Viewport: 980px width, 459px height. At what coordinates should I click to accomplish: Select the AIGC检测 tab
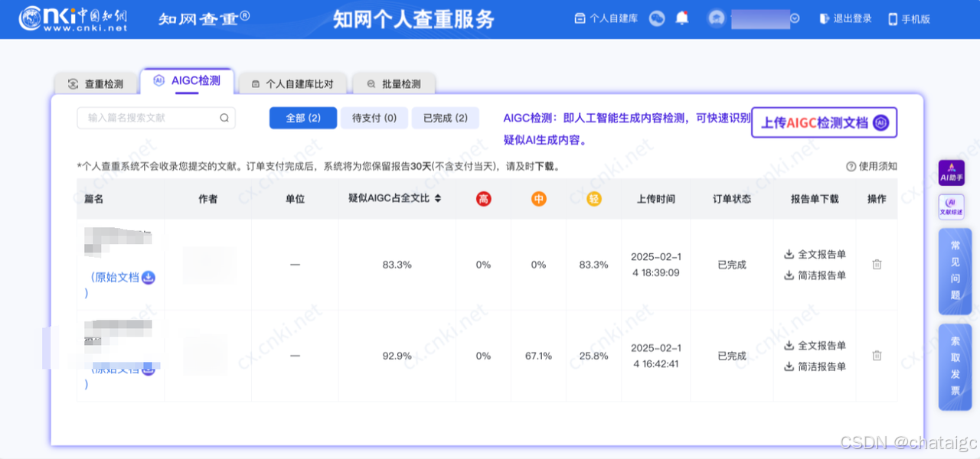click(x=187, y=80)
